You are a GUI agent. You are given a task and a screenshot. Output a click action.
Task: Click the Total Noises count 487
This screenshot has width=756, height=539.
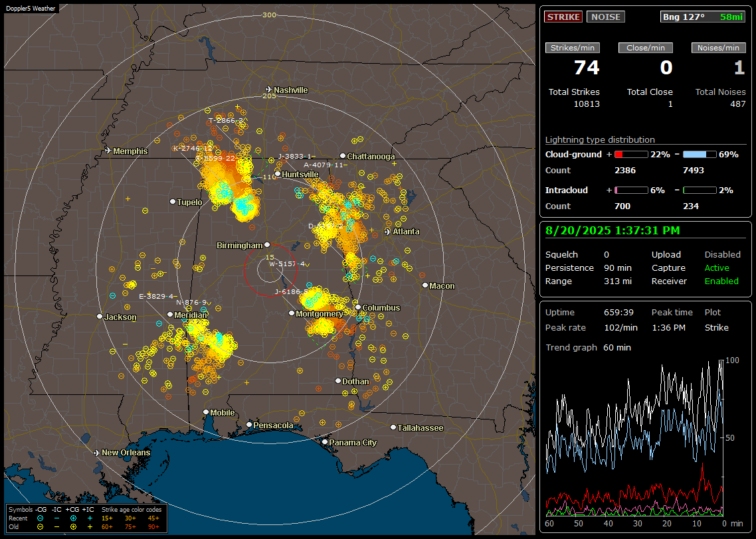pos(737,104)
